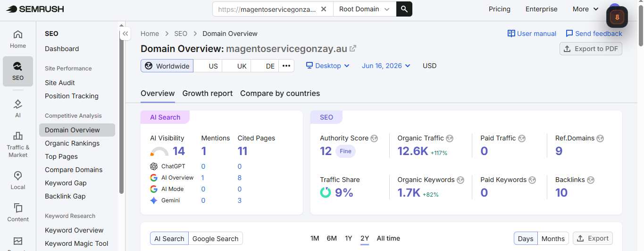Image resolution: width=644 pixels, height=251 pixels.
Task: Collapse the sidebar with double chevron
Action: pos(125,34)
